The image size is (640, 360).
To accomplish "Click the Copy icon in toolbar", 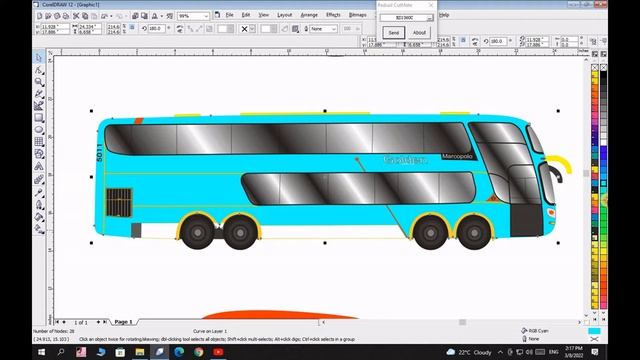I will click(x=85, y=16).
